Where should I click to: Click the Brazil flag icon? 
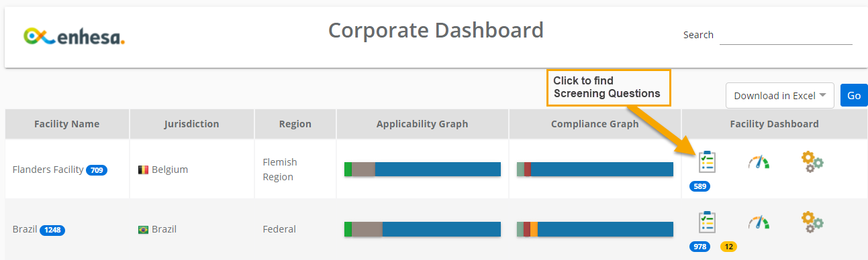(143, 230)
